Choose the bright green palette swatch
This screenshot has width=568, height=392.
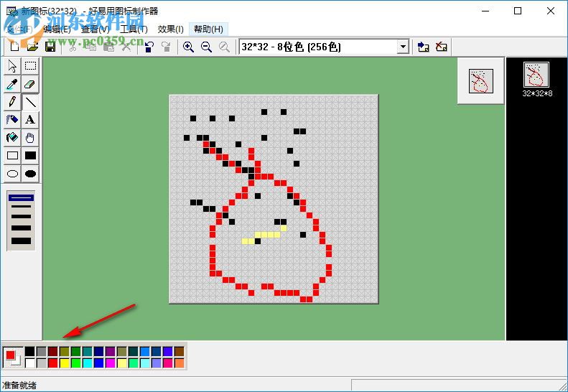(x=76, y=363)
